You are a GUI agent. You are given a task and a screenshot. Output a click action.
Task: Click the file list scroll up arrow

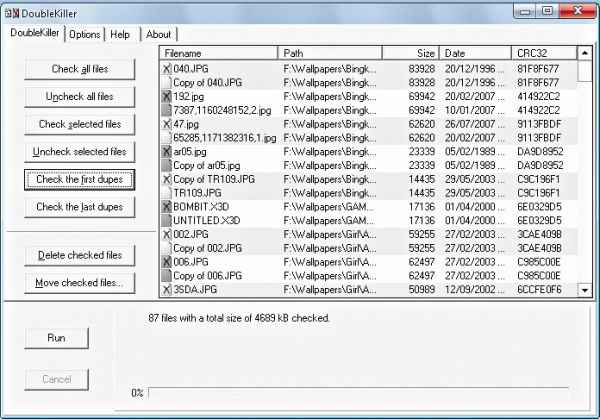(584, 53)
